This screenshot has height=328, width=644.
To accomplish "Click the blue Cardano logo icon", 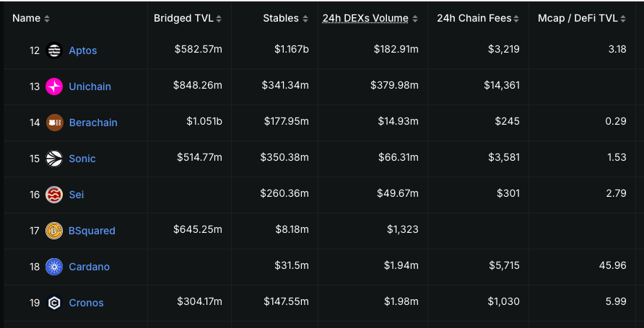I will [x=54, y=267].
